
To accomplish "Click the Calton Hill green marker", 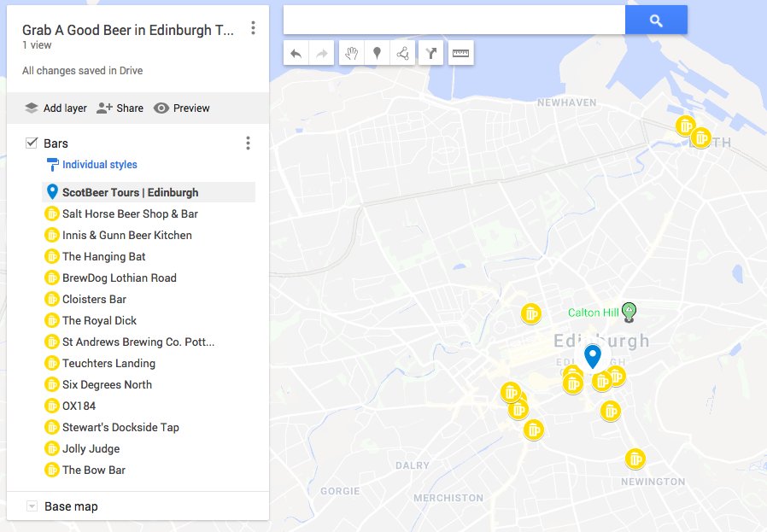I will click(x=629, y=312).
